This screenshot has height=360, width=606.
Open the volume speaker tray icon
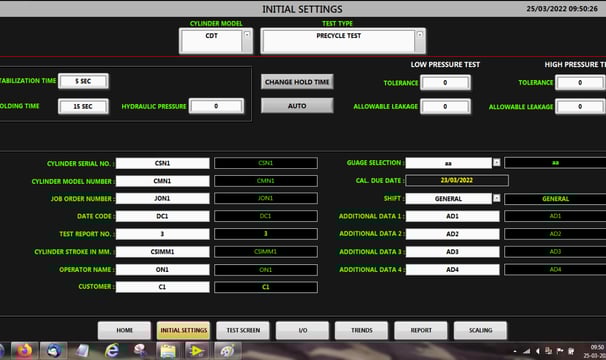538,351
